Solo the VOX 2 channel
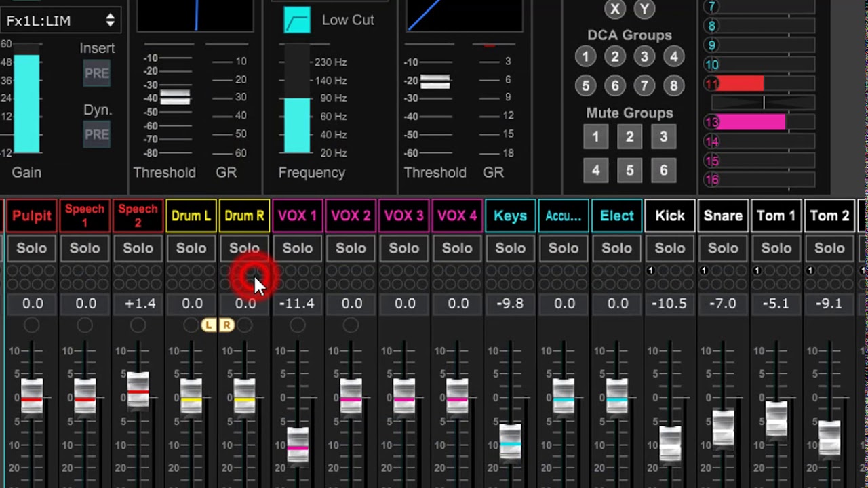 click(x=351, y=249)
